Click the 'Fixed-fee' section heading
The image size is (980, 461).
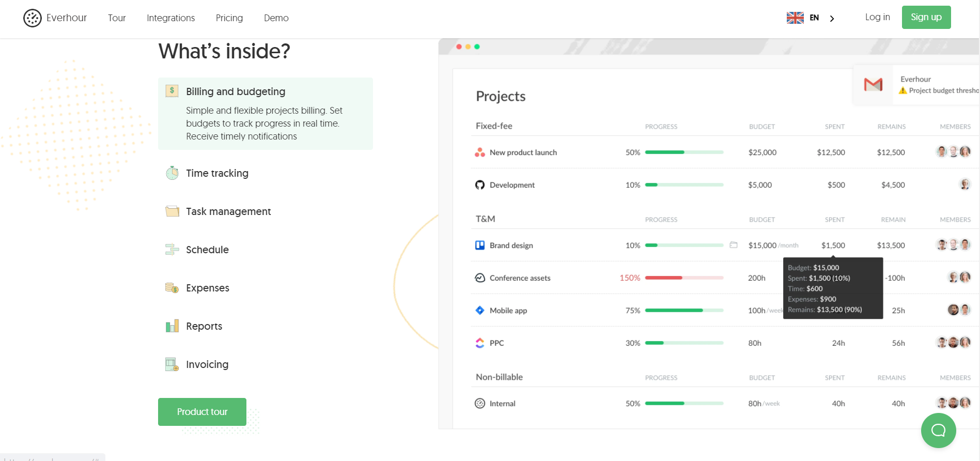(x=494, y=126)
